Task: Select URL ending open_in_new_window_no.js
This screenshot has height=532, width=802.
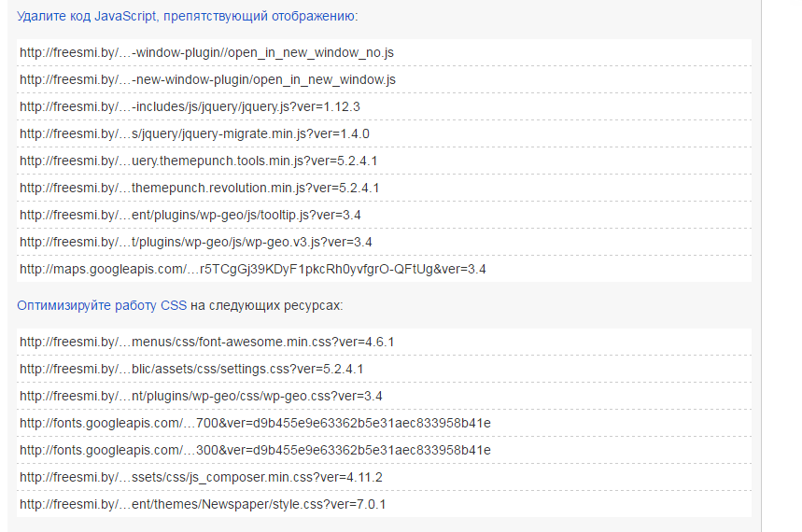Action: [206, 52]
